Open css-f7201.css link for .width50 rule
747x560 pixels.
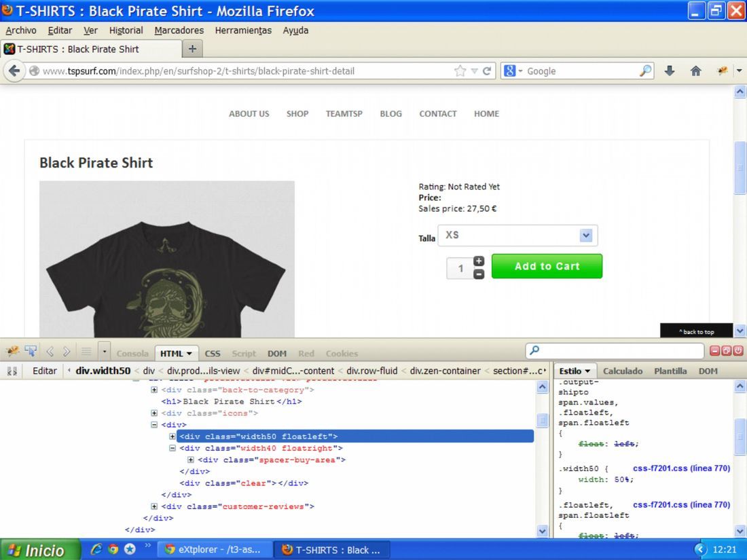[681, 468]
